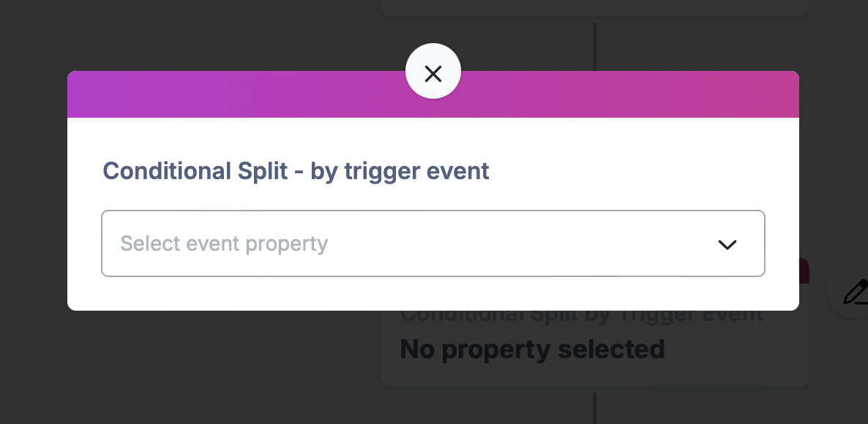This screenshot has height=424, width=868.
Task: Click the purple card corner beside the pencil icon
Action: point(804,271)
